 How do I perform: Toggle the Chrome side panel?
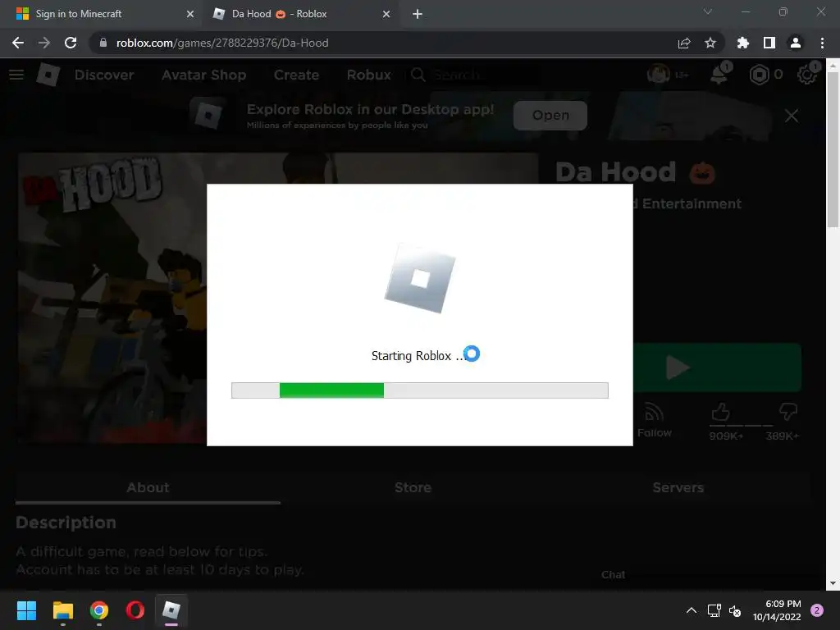point(769,43)
